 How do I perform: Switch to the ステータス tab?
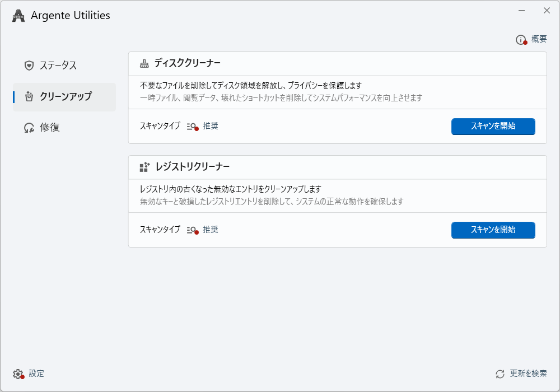pos(58,66)
